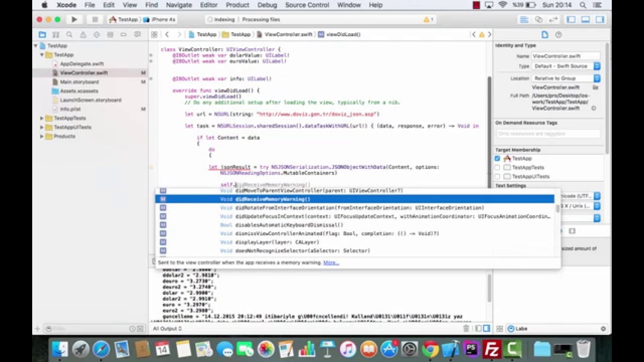Open the Location dropdown in inspector
Screen dimensions: 644x362
tap(566, 78)
